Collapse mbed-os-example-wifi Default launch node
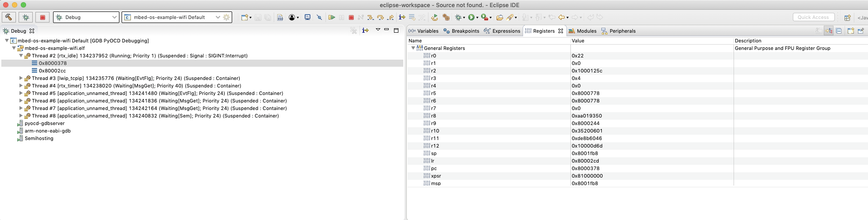The width and height of the screenshot is (868, 220). (x=7, y=41)
